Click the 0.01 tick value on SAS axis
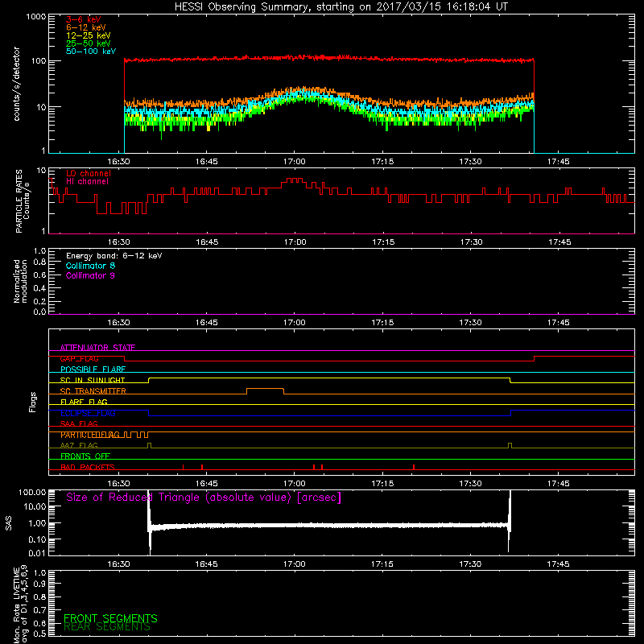 point(37,553)
